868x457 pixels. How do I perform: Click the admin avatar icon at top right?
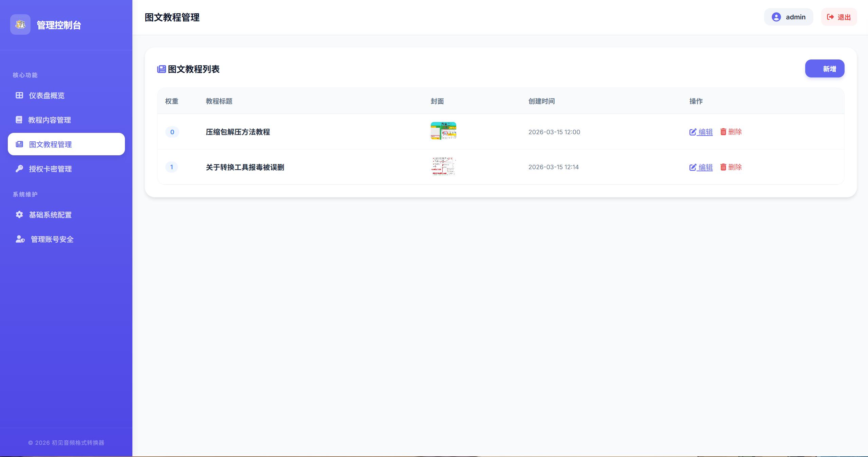point(776,17)
